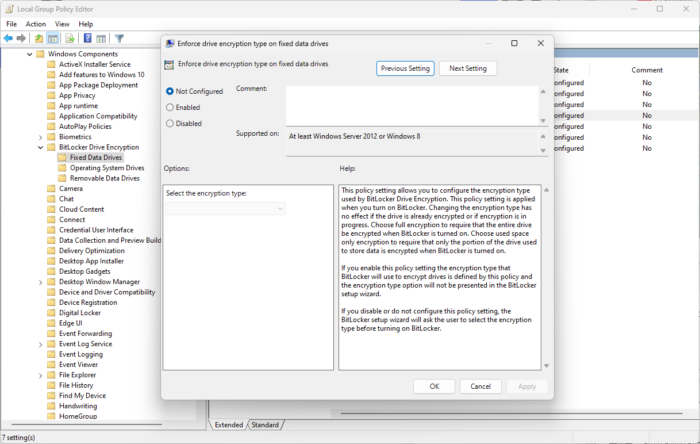
Task: Click the Comment box scroll up arrow
Action: point(543,91)
